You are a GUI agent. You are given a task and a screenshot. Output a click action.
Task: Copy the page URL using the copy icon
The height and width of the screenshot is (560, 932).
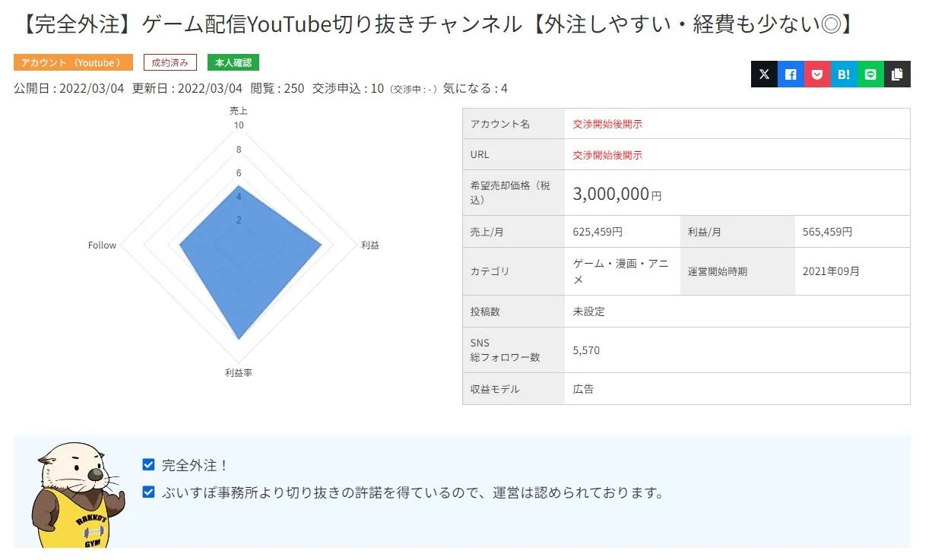pos(896,74)
